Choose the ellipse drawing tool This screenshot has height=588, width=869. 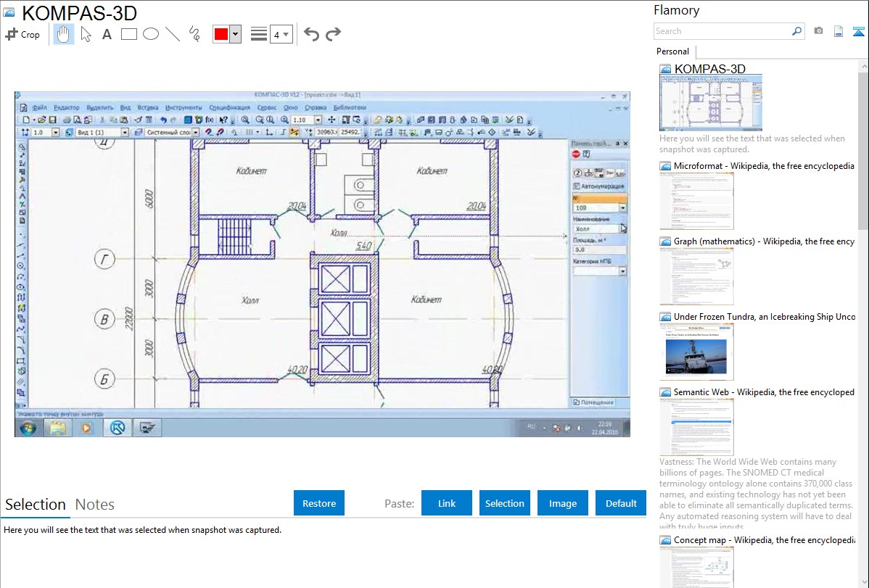[x=150, y=34]
